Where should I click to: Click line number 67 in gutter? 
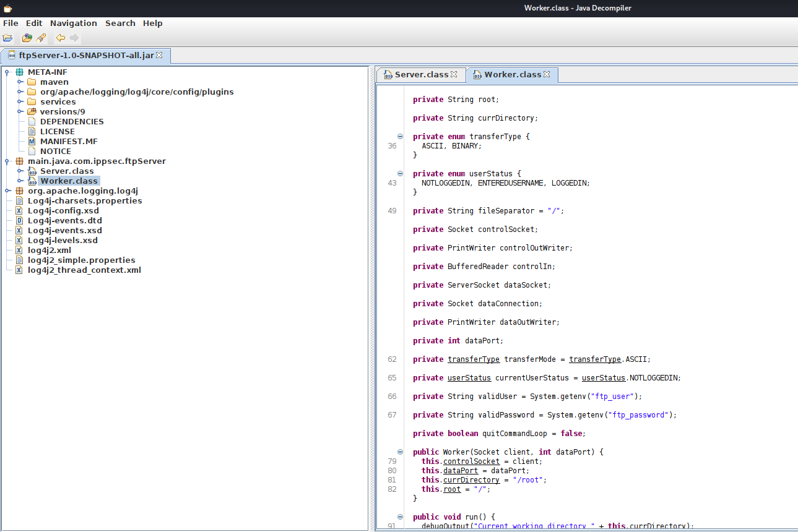(x=392, y=415)
